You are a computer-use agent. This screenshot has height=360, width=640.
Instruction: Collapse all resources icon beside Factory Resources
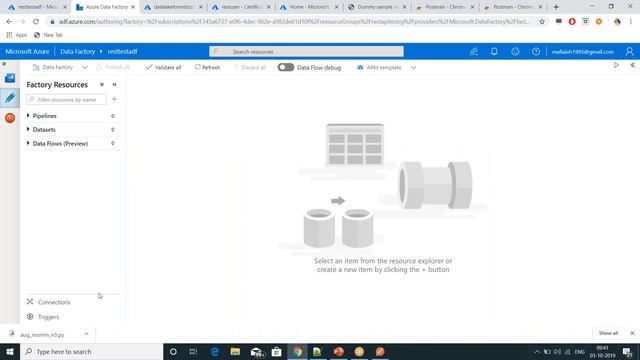(102, 84)
